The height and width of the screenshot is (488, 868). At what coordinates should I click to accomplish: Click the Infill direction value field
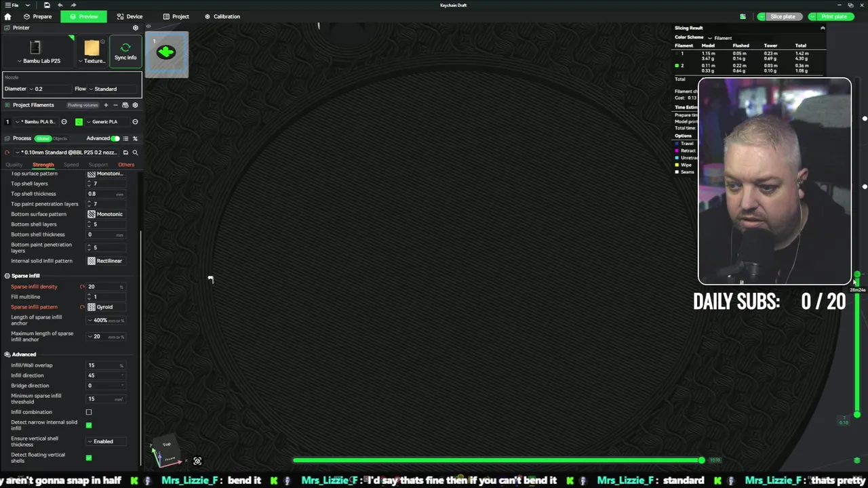pos(105,375)
